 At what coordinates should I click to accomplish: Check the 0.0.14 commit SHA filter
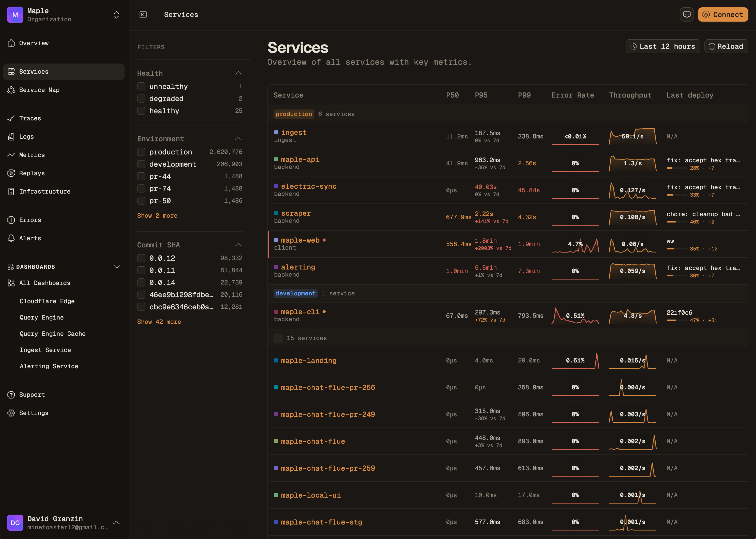click(142, 283)
